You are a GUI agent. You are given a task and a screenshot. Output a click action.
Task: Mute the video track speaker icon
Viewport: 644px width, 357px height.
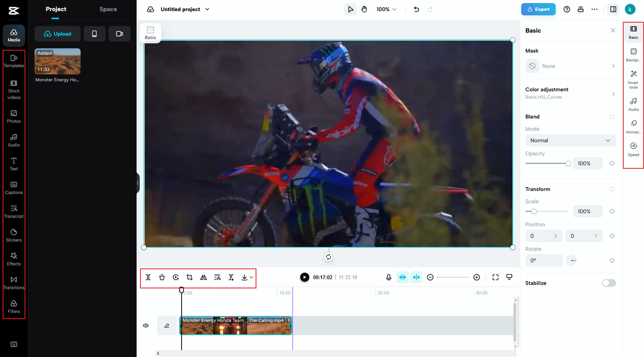click(146, 326)
